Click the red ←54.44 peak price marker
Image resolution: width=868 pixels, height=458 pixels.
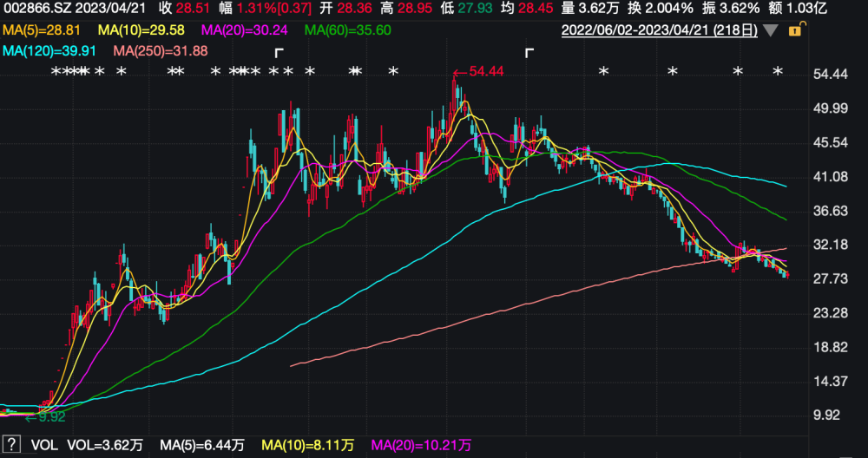pyautogui.click(x=478, y=71)
